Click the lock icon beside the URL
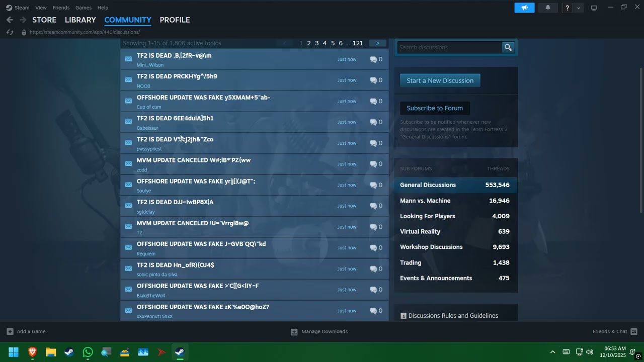Screen dimensions: 644x362 tap(23, 32)
